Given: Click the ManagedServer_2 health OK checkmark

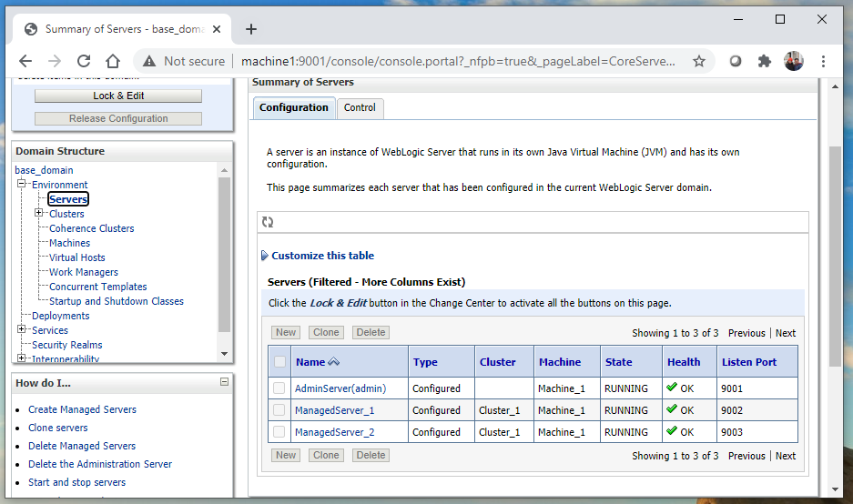Looking at the screenshot, I should point(672,430).
